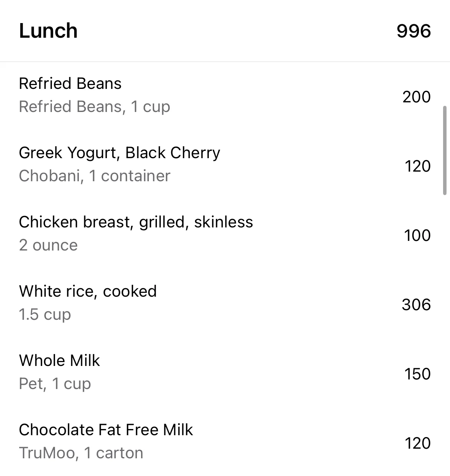Tap the 150 calorie value for Whole Milk
The image size is (450, 476).
coord(417,374)
